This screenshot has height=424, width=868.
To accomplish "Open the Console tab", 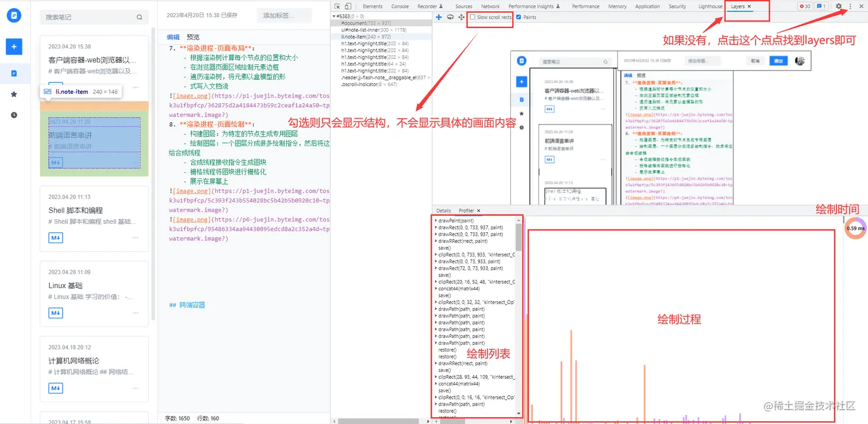I will 400,6.
